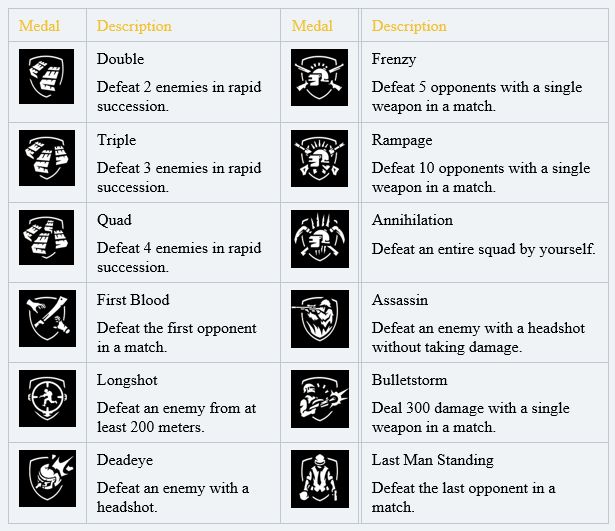The width and height of the screenshot is (615, 531).
Task: Click the First Blood medal icon
Action: click(x=47, y=318)
